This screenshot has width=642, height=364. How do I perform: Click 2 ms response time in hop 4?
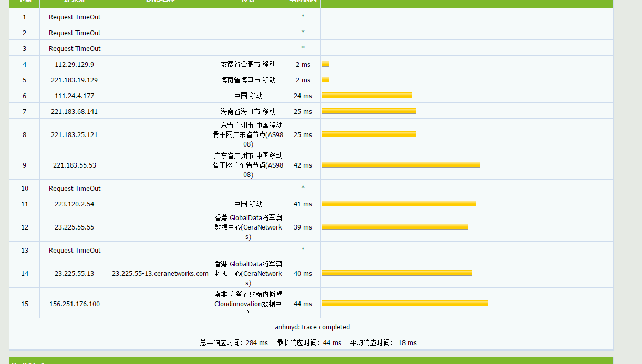pyautogui.click(x=303, y=64)
